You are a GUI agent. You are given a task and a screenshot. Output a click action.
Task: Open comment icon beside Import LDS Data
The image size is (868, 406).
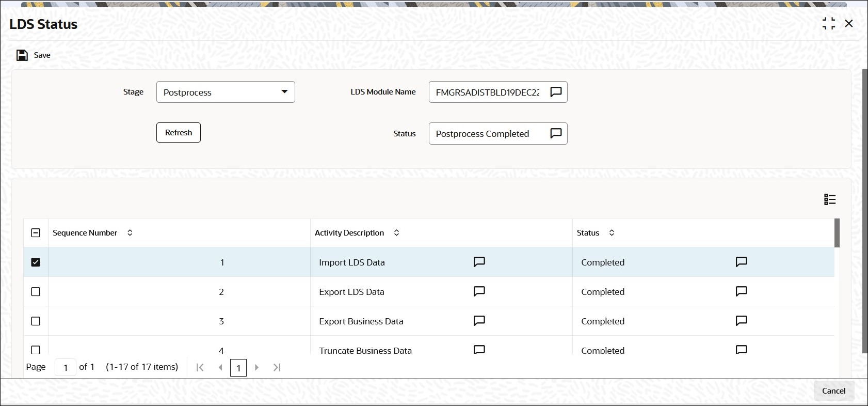click(x=479, y=262)
